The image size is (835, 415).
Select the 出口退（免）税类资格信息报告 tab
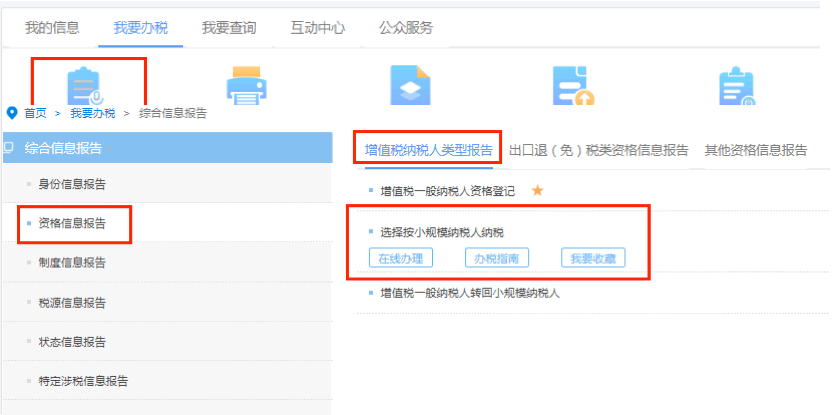598,150
